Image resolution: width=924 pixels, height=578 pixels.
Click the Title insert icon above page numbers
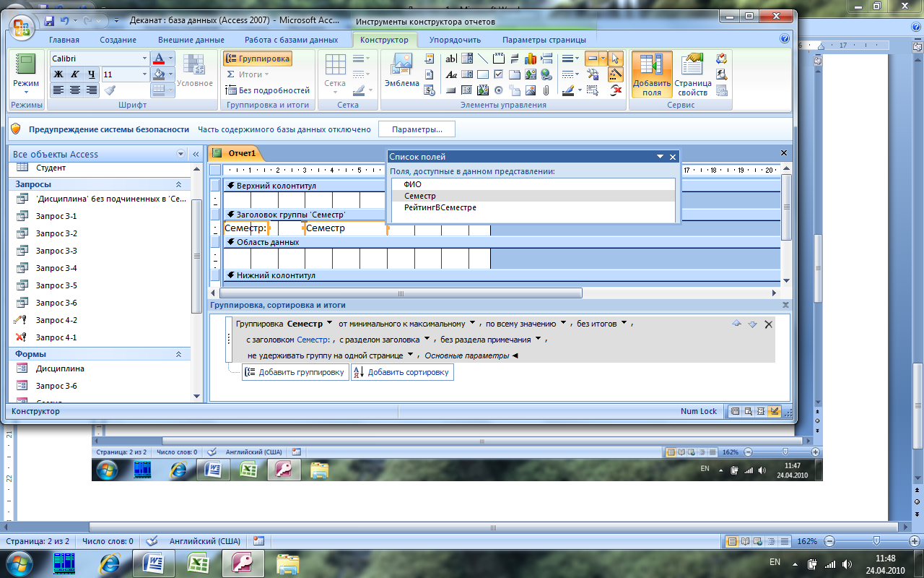pos(430,59)
